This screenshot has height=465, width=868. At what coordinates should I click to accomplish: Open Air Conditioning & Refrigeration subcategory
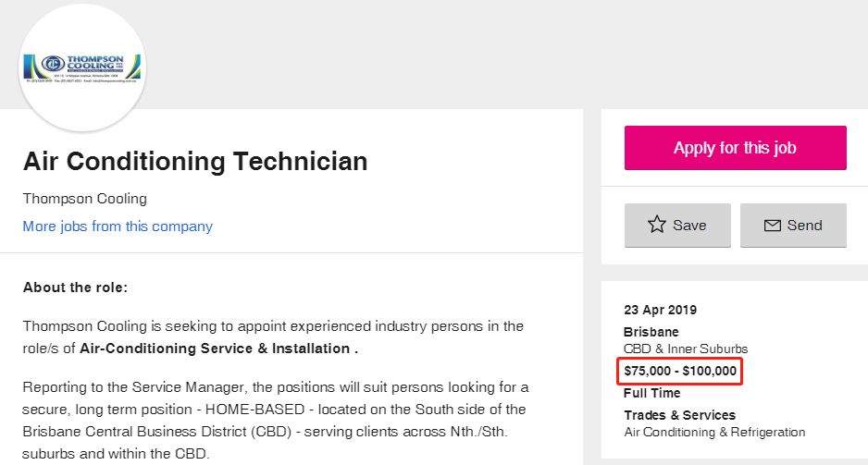click(714, 432)
